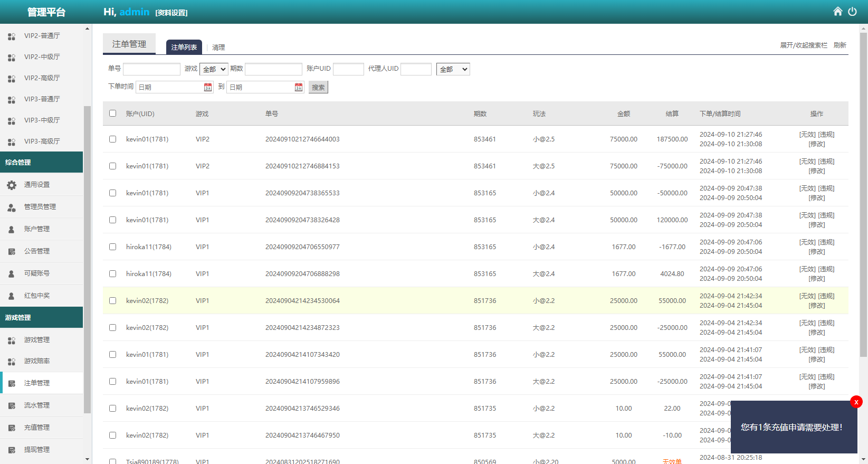Toggle the select-all checkbox in table header
Viewport: 868px width, 464px height.
click(x=112, y=113)
